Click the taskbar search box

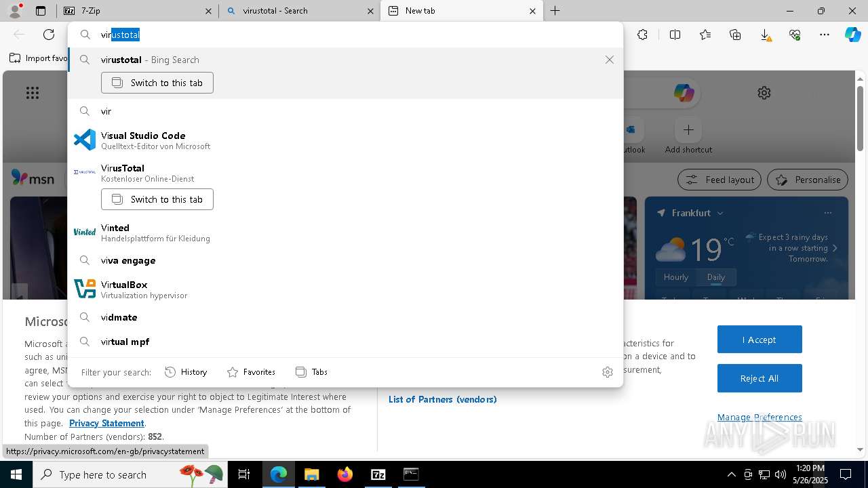pos(130,474)
